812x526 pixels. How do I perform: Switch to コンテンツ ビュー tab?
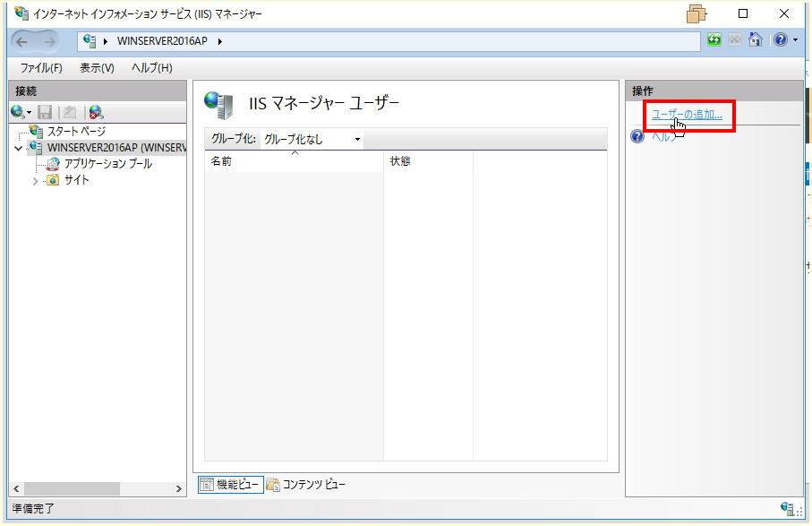pos(306,485)
